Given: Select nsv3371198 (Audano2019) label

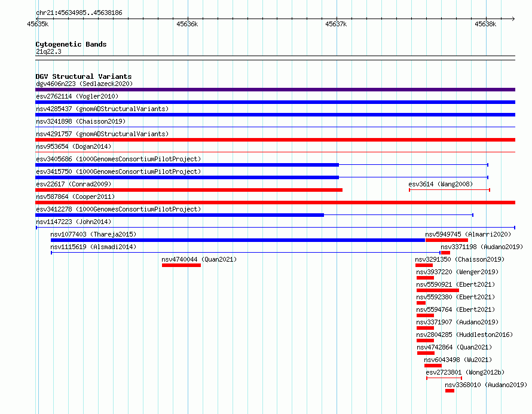Looking at the screenshot, I should point(482,247).
